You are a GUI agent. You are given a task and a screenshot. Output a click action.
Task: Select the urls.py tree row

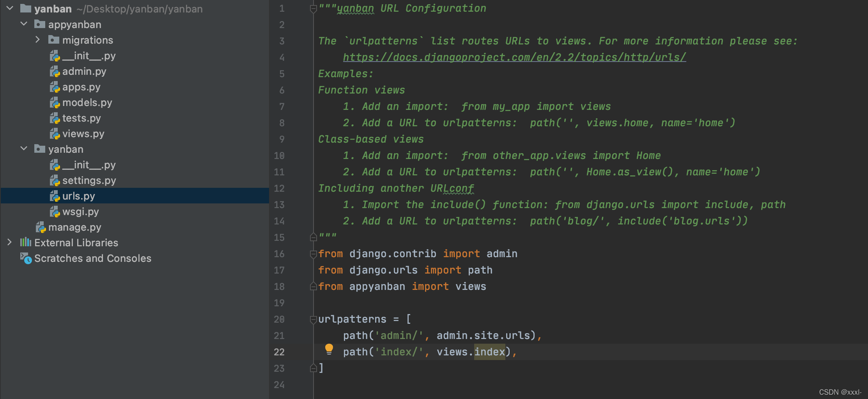[x=135, y=196]
